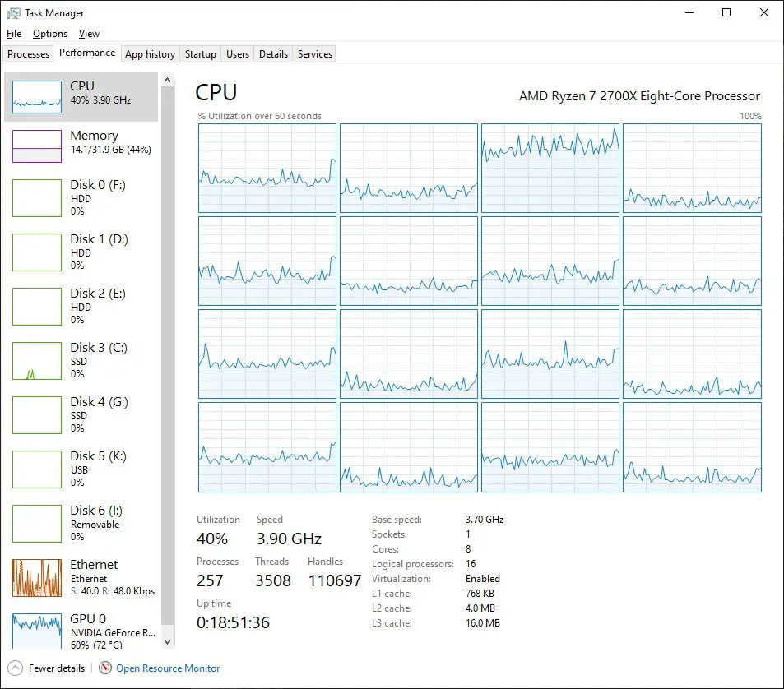This screenshot has width=784, height=689.
Task: Select the Performance tab
Action: tap(87, 53)
